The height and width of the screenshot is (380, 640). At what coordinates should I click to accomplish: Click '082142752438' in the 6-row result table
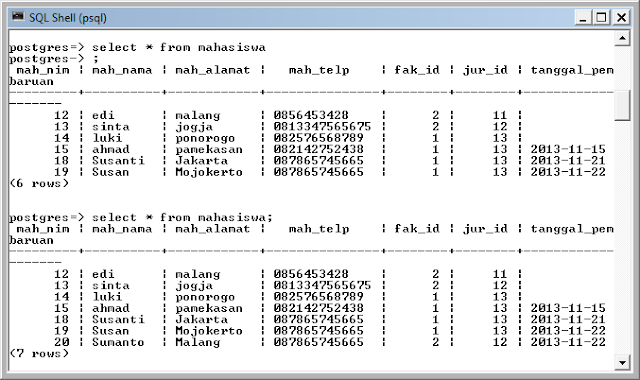pyautogui.click(x=318, y=149)
